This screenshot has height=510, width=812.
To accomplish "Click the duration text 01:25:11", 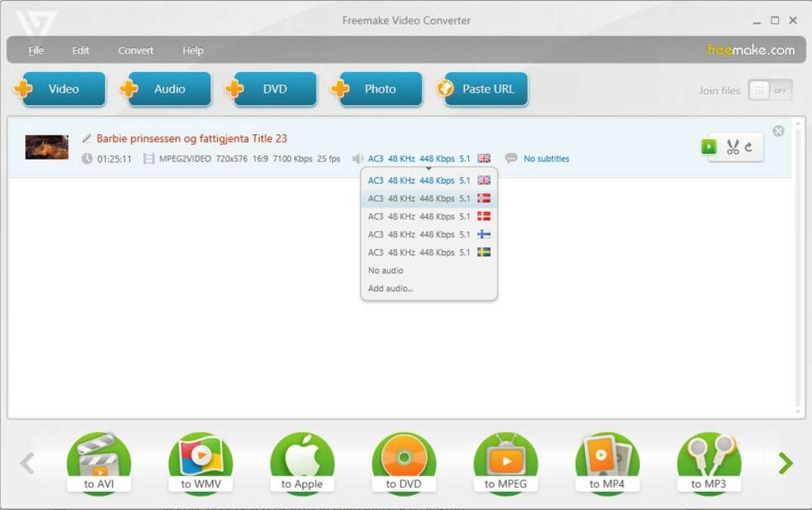I will tap(114, 159).
